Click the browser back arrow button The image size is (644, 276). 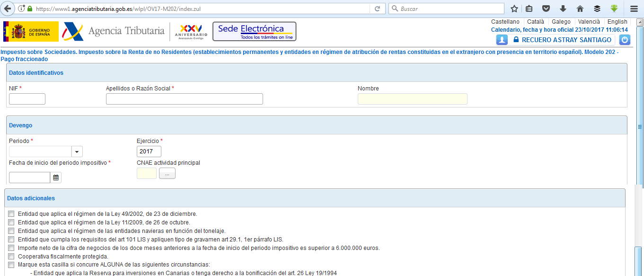click(8, 9)
